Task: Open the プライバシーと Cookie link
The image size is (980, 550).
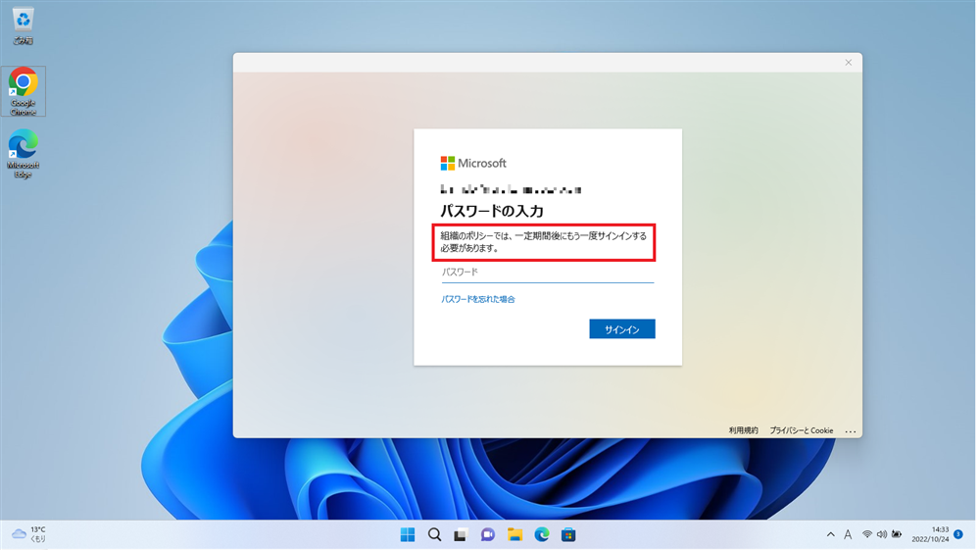Action: click(801, 430)
